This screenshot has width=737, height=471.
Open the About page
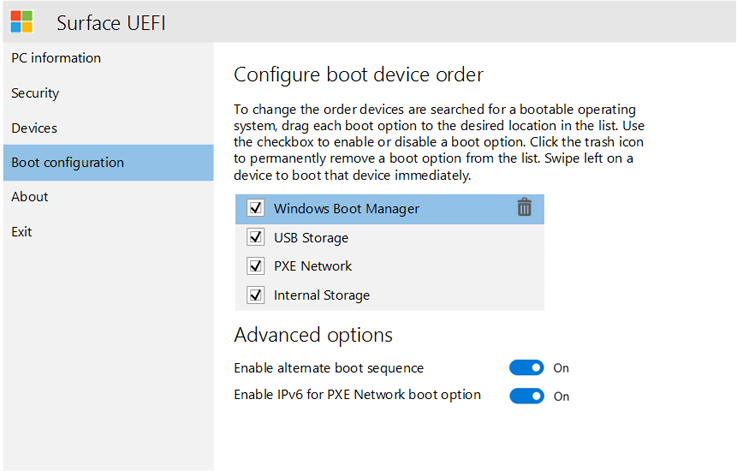point(30,197)
